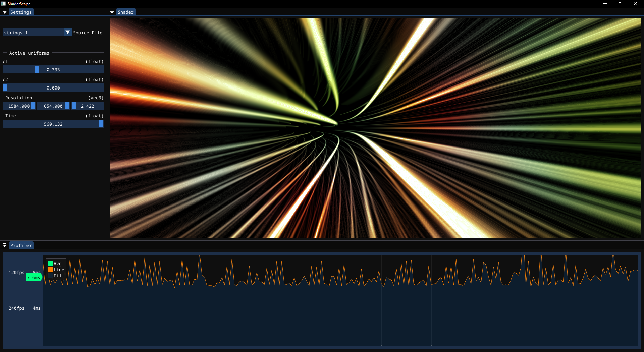This screenshot has height=352, width=644.
Task: Click the iTime slider showing 560.132
Action: (x=53, y=124)
